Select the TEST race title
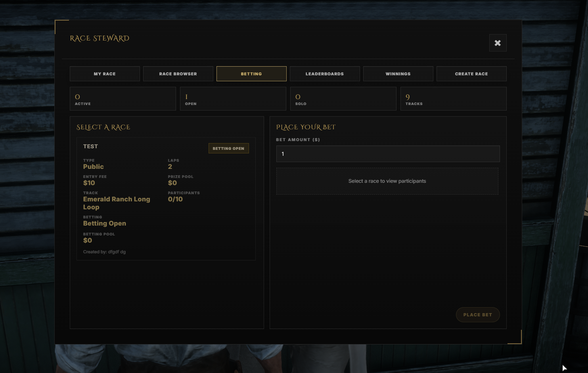 pos(90,146)
